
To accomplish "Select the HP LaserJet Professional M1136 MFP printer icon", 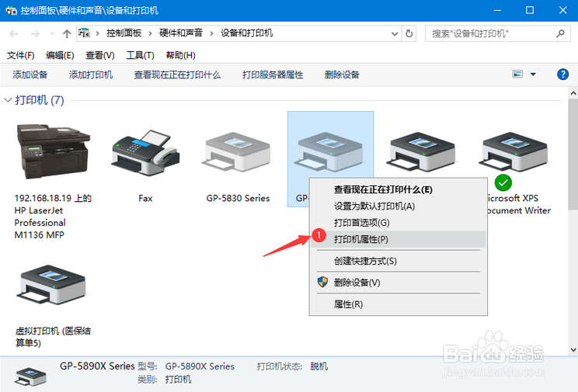I will 54,151.
